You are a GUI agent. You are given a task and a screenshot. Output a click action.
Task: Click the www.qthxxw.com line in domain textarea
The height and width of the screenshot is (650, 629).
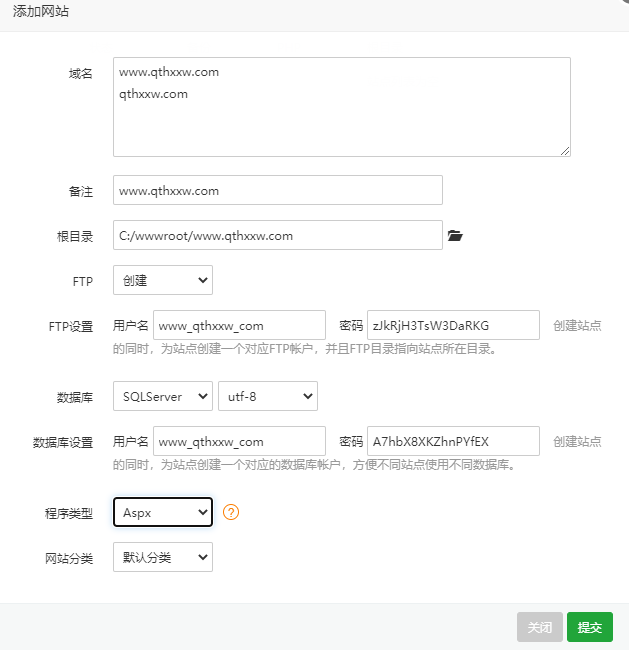pos(169,72)
